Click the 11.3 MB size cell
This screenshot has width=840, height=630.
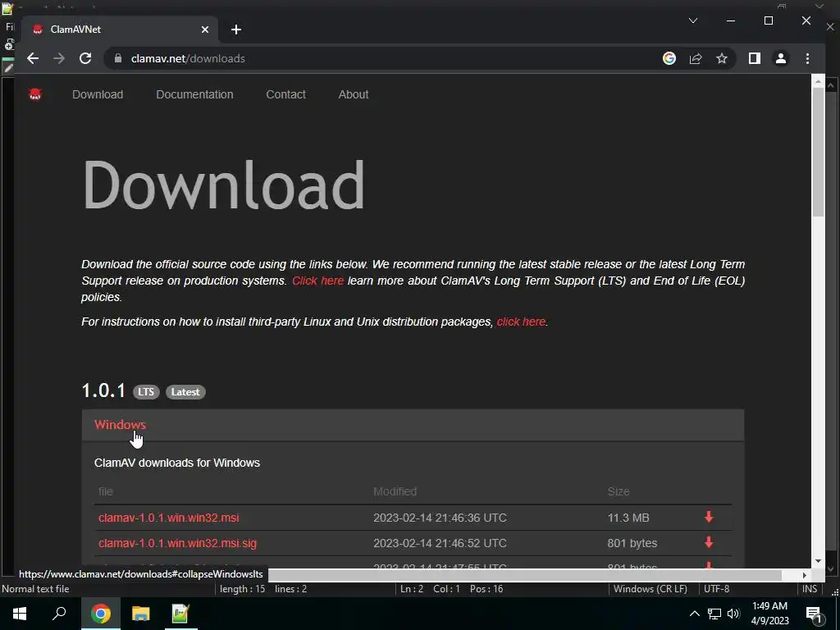coord(628,518)
